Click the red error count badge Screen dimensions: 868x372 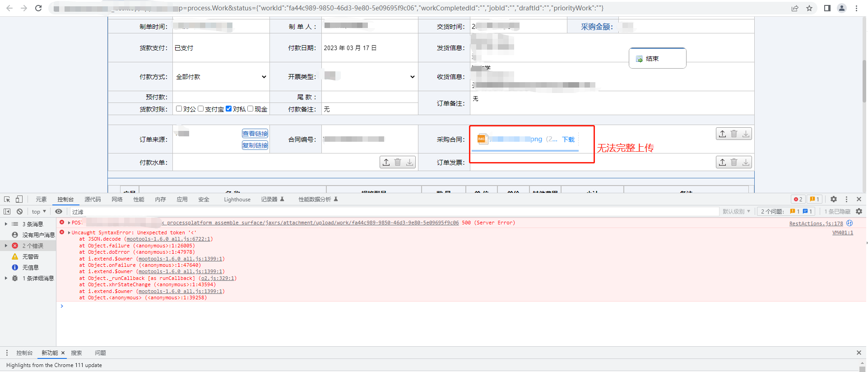click(x=798, y=199)
